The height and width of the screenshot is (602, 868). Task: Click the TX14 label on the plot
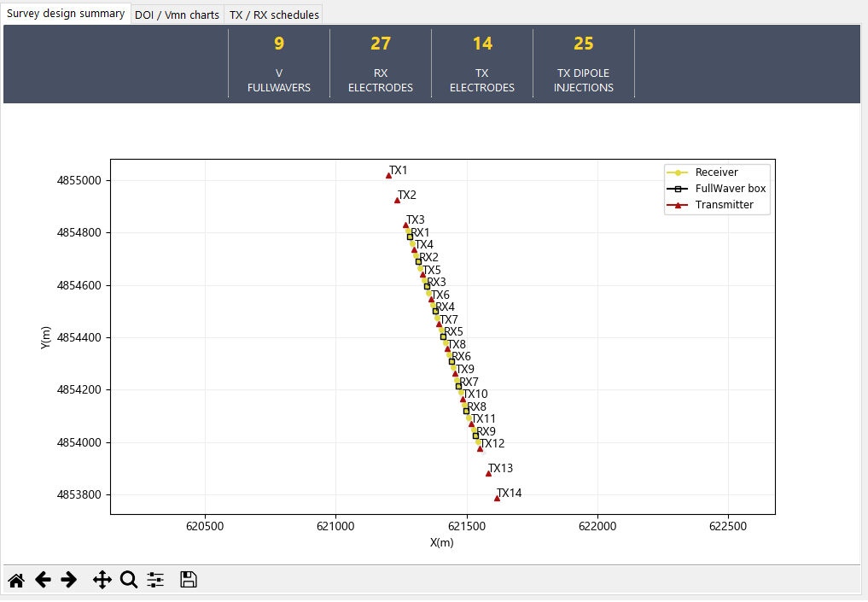510,494
